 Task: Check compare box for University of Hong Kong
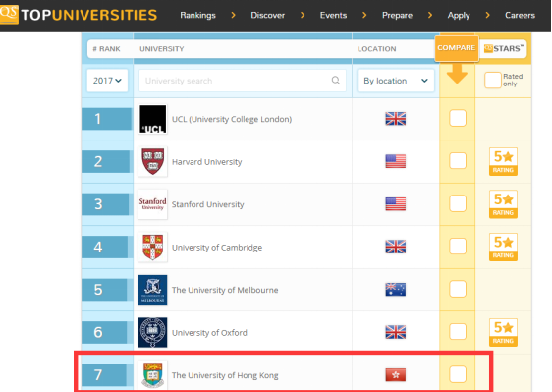tap(458, 374)
